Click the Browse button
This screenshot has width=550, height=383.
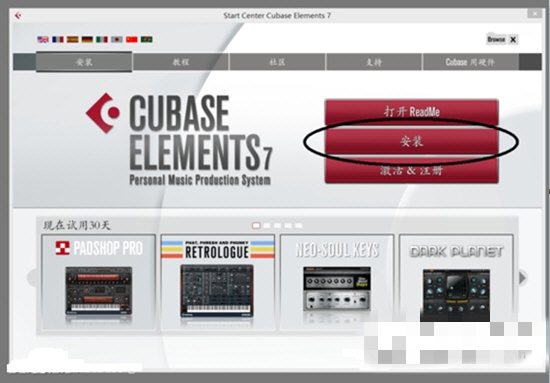(496, 39)
